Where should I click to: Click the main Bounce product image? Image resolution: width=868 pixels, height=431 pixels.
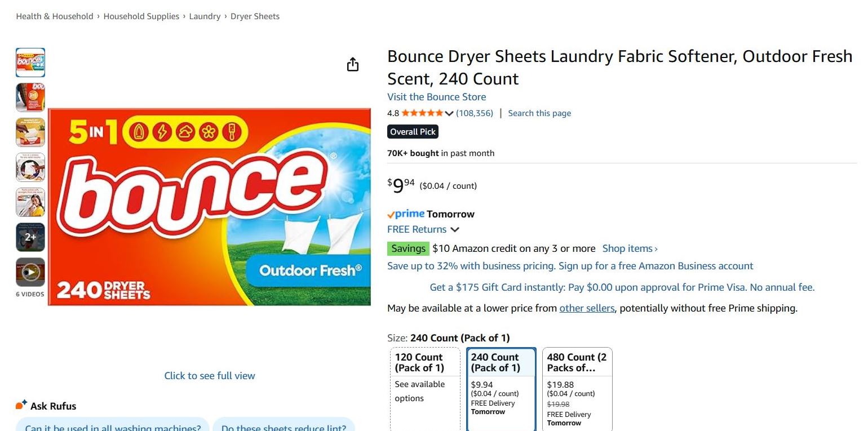pyautogui.click(x=209, y=207)
